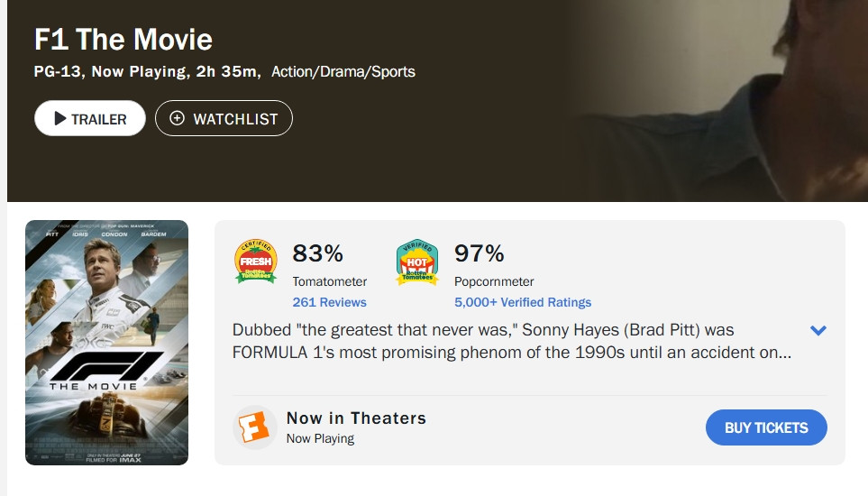This screenshot has width=868, height=496.
Task: Select the Popcornmeter label
Action: pos(494,281)
